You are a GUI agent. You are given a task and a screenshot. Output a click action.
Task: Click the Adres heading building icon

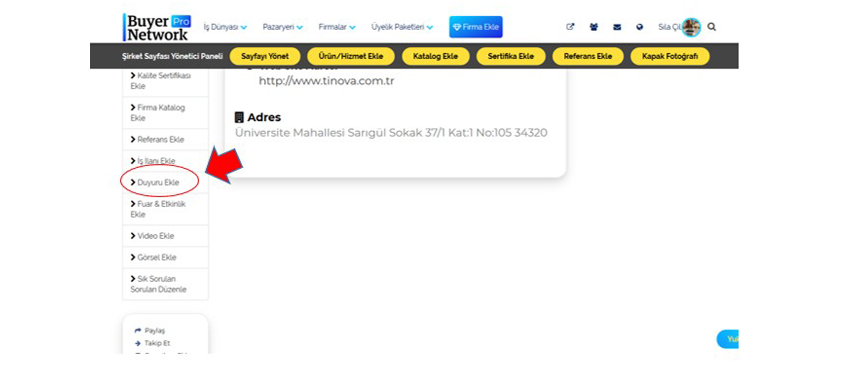pyautogui.click(x=239, y=117)
